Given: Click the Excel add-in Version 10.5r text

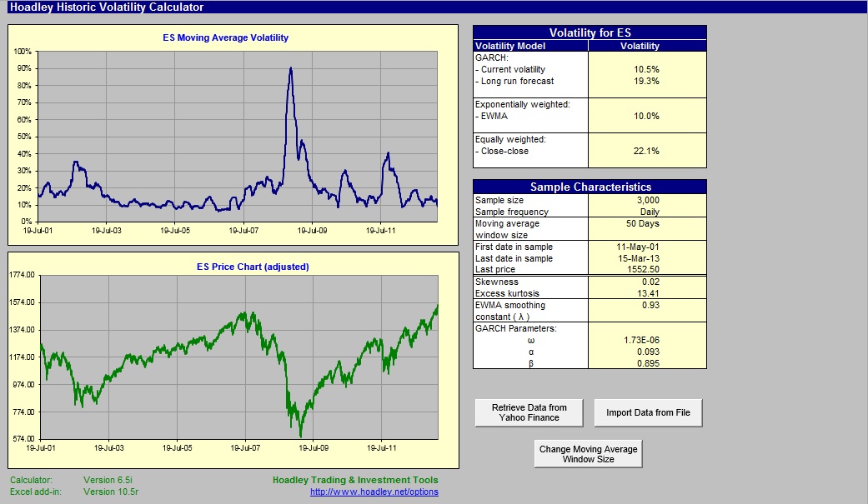Looking at the screenshot, I should 74,492.
